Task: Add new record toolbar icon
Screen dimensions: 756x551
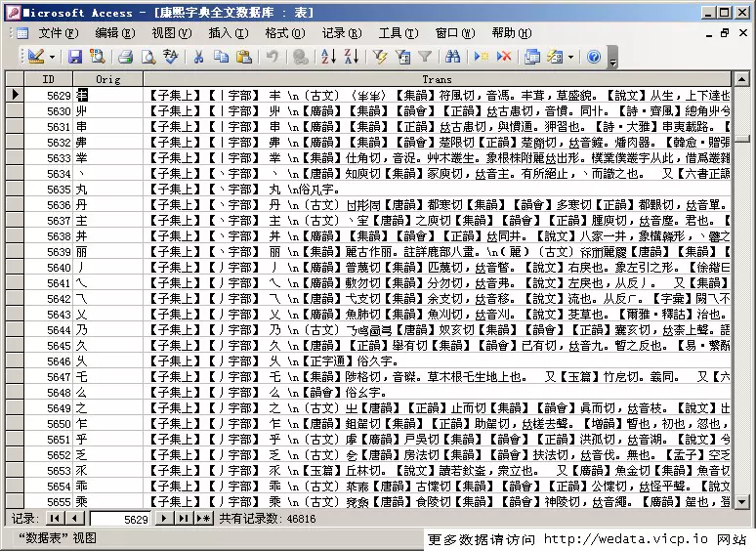Action: [x=481, y=57]
